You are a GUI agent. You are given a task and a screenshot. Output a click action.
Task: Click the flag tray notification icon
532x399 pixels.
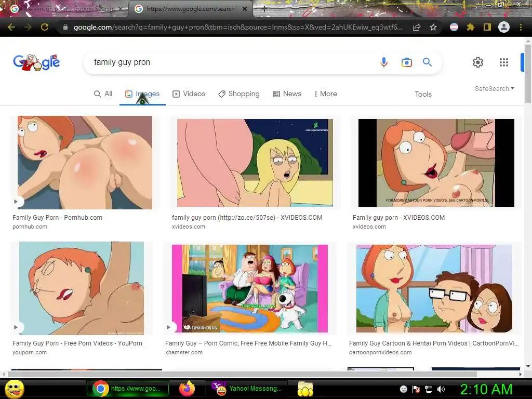tap(416, 389)
